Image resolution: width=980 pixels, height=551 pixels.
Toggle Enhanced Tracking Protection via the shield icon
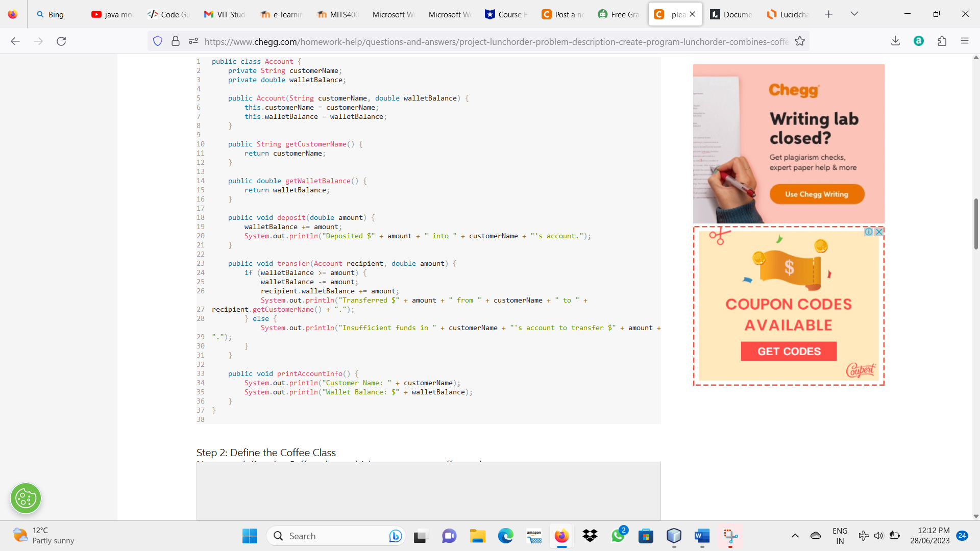click(157, 41)
